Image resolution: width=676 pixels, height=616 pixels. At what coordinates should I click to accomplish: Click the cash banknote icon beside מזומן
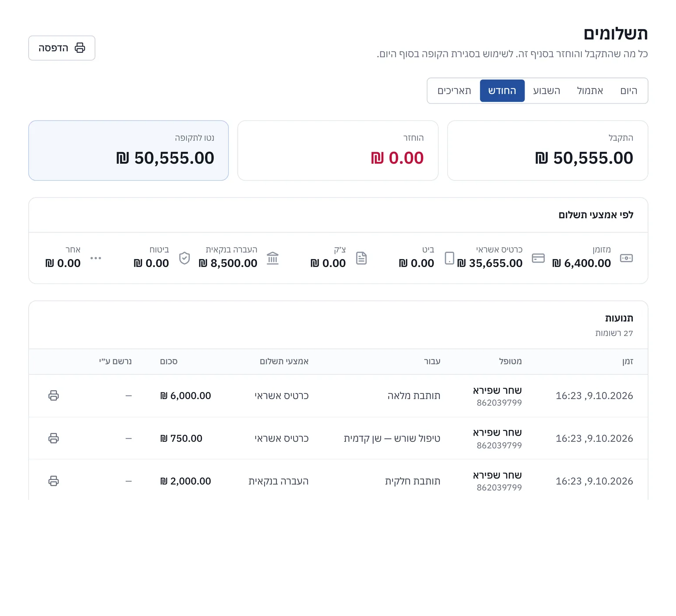click(x=626, y=258)
